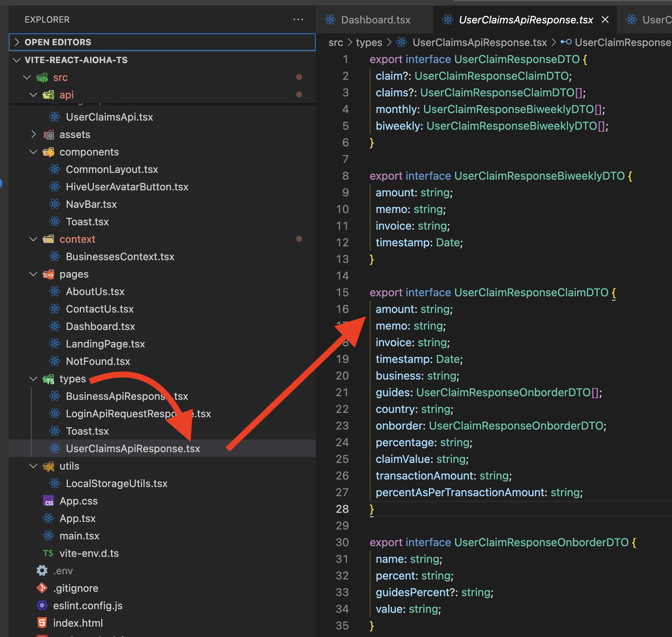This screenshot has width=672, height=637.
Task: Click the api folder icon
Action: click(x=48, y=95)
